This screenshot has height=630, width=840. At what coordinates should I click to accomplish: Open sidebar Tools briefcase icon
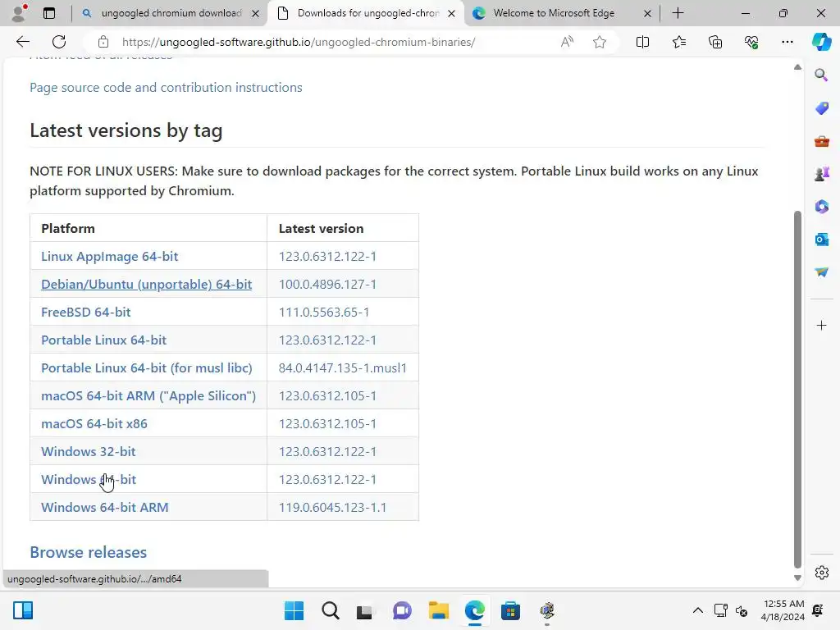[821, 141]
